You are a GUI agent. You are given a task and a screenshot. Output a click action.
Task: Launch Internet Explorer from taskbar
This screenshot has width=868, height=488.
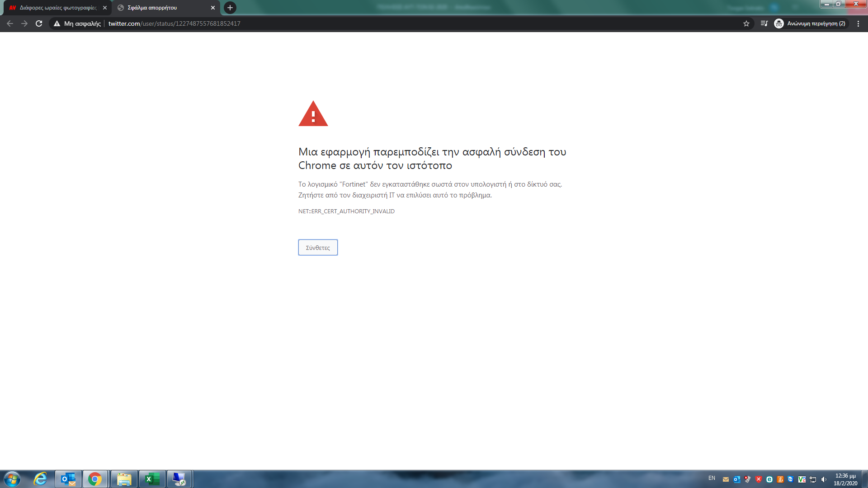[x=41, y=479]
